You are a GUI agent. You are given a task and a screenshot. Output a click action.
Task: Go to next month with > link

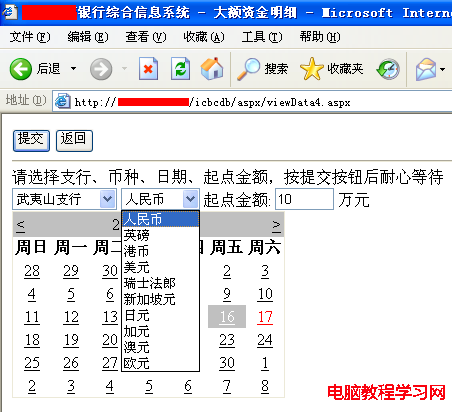pos(276,225)
